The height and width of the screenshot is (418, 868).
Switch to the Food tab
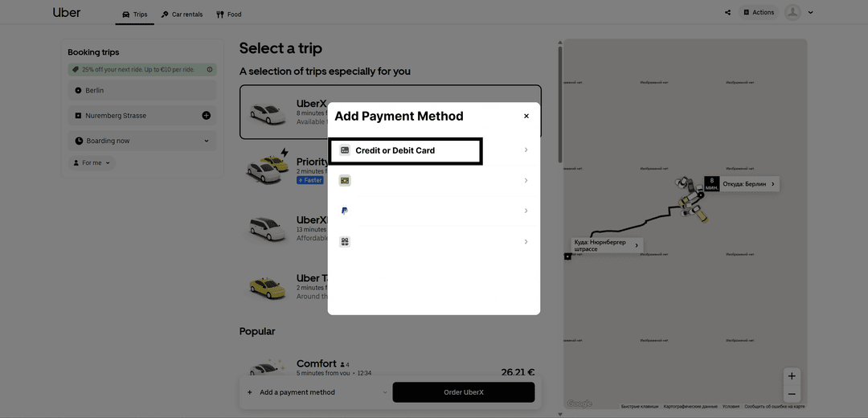point(229,14)
